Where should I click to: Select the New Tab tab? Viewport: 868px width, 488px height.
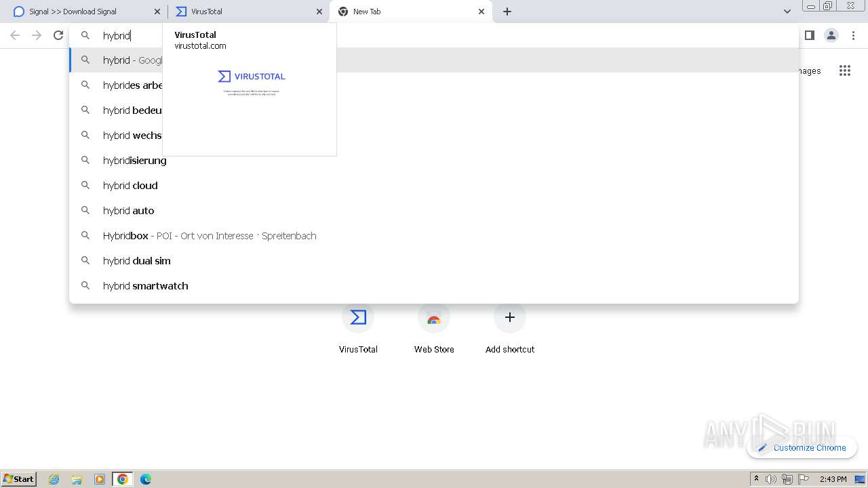click(410, 12)
